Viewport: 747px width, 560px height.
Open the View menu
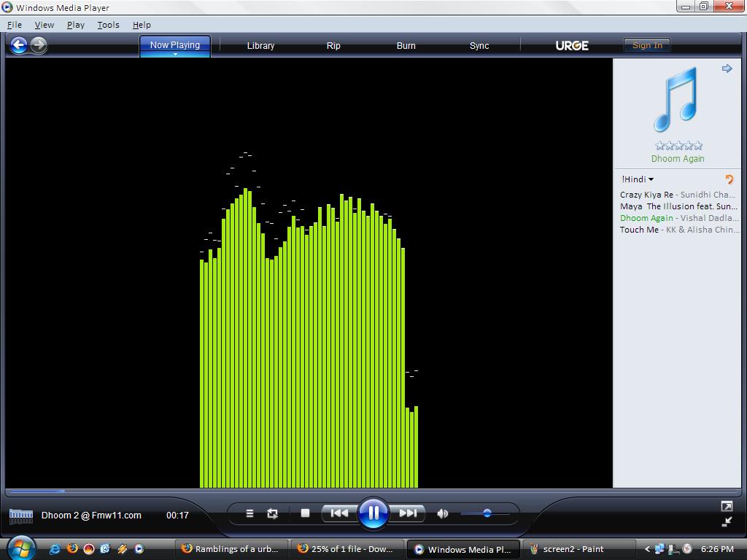point(44,25)
